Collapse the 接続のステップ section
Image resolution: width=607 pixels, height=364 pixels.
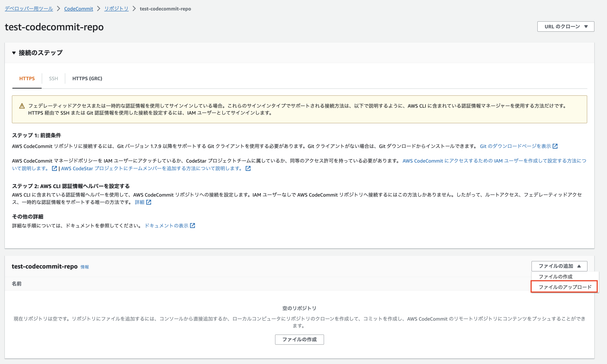tap(14, 53)
